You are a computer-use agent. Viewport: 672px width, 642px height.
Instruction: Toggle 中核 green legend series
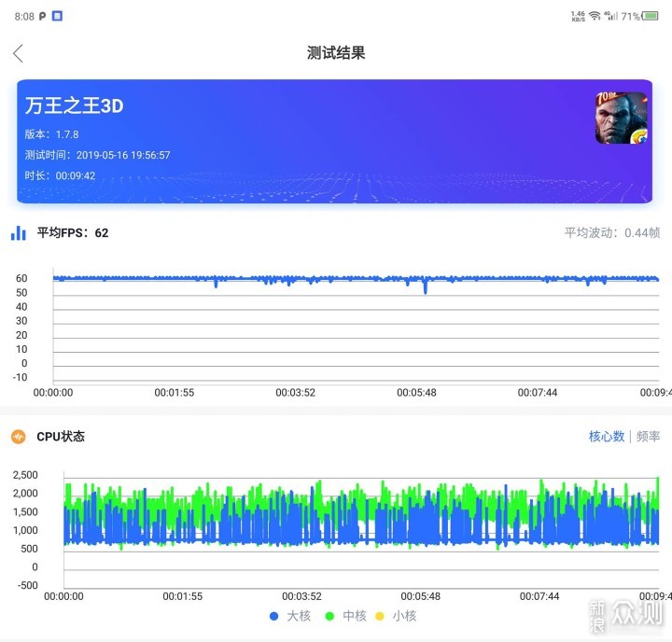point(346,616)
